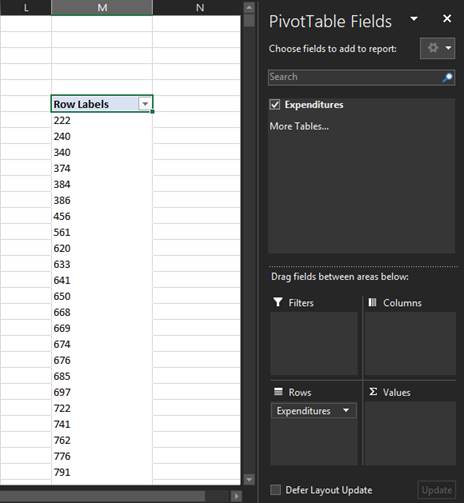
Task: Uncheck the Expenditures field checkbox
Action: [x=275, y=105]
